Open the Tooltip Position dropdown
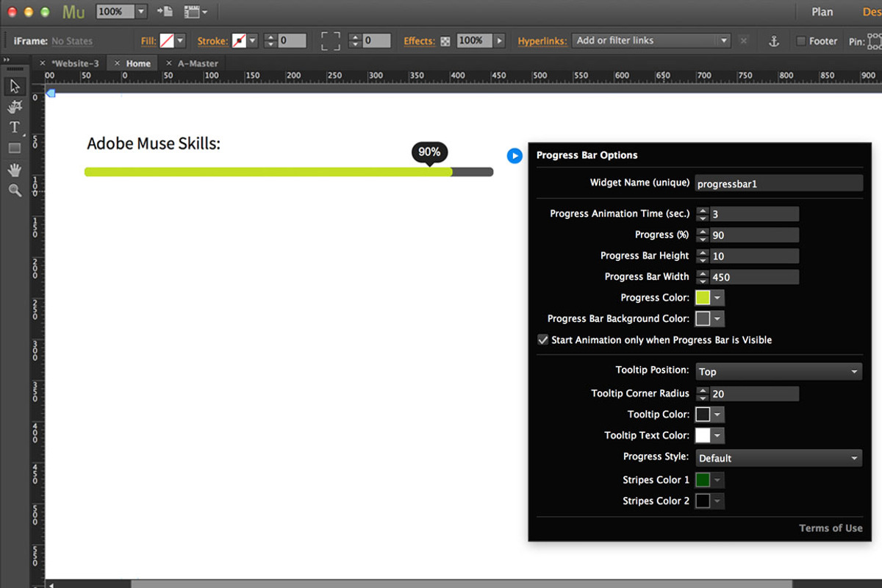This screenshot has height=588, width=882. point(778,372)
